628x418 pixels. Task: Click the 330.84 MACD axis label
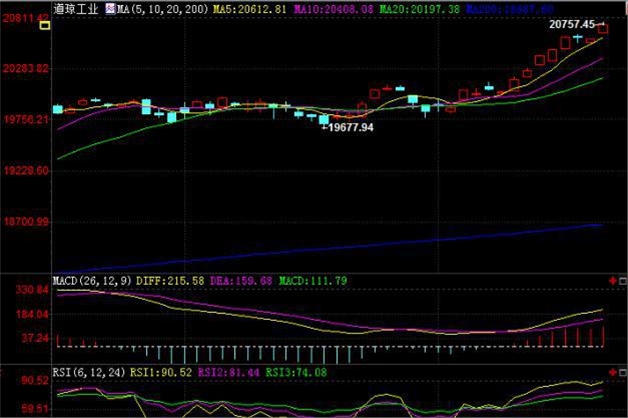tap(32, 289)
